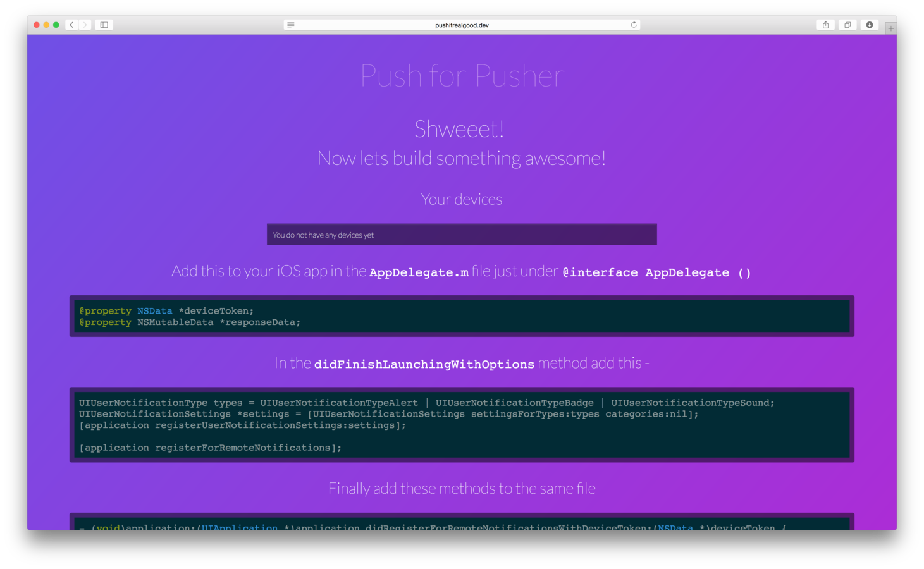Viewport: 924px width, 569px height.
Task: Click the didRegisterForRemoteNotificationsWithDeviceToken code line
Action: [432, 527]
